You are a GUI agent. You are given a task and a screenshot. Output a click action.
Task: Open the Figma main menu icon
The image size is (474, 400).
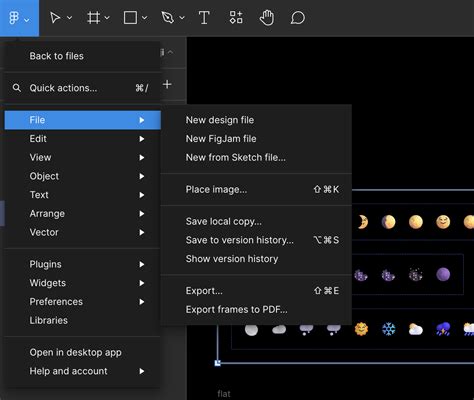pos(14,18)
